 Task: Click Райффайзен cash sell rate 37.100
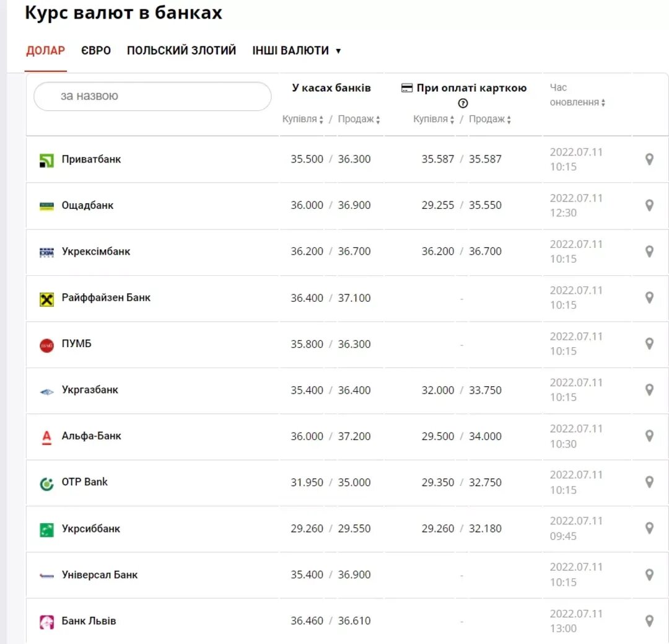click(x=354, y=298)
